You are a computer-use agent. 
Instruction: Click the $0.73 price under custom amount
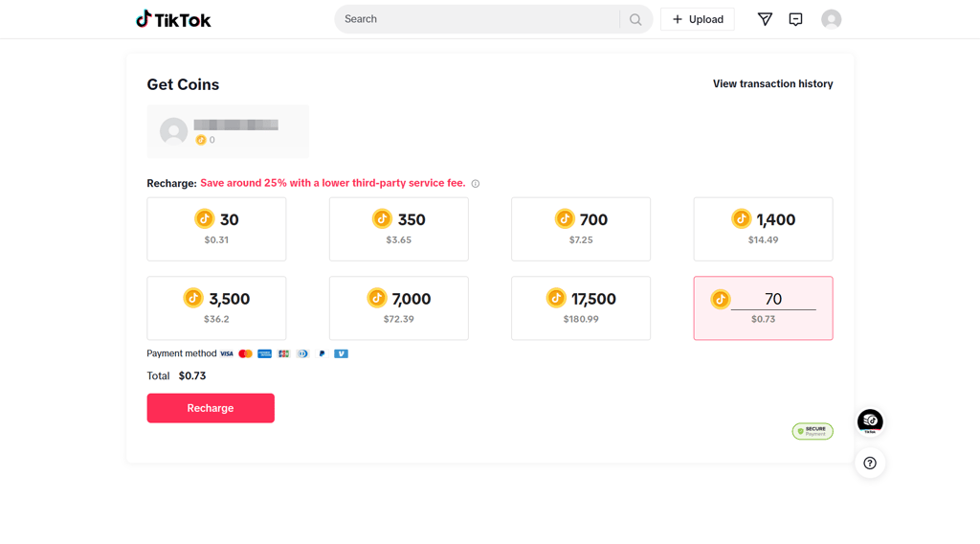[763, 319]
